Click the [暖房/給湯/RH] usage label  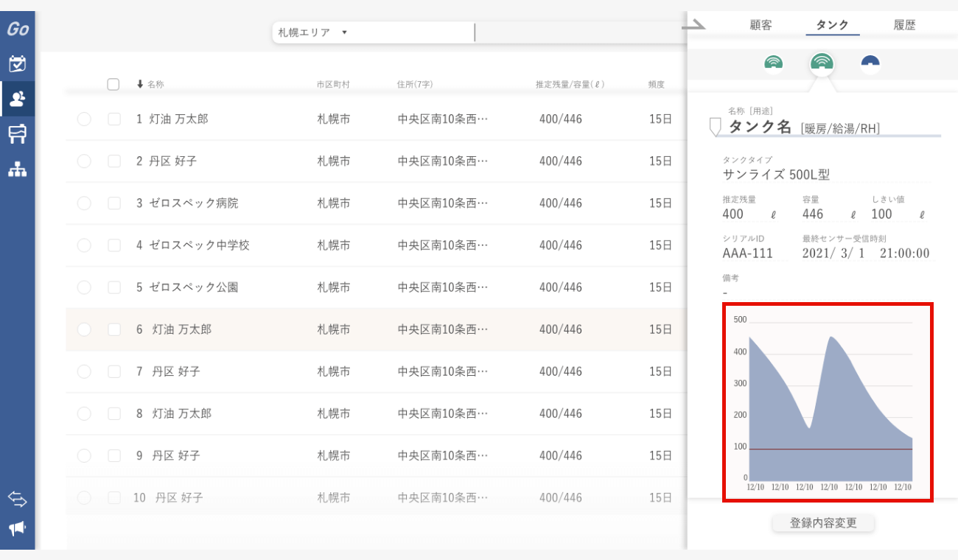point(840,129)
